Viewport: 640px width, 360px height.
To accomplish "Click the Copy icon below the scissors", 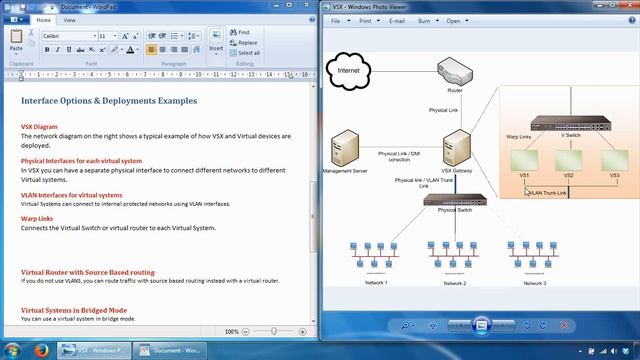I will click(32, 43).
